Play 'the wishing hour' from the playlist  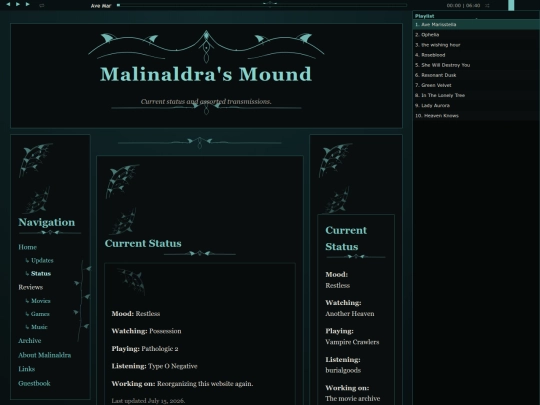pos(476,45)
